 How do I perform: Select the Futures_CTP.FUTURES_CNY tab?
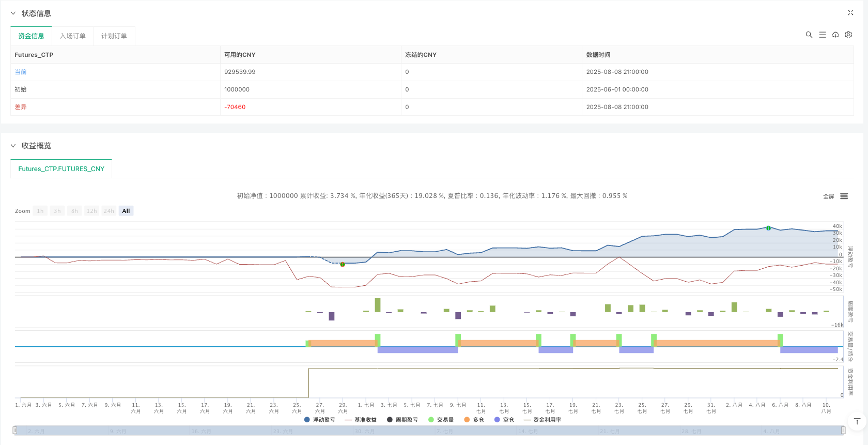coord(61,169)
